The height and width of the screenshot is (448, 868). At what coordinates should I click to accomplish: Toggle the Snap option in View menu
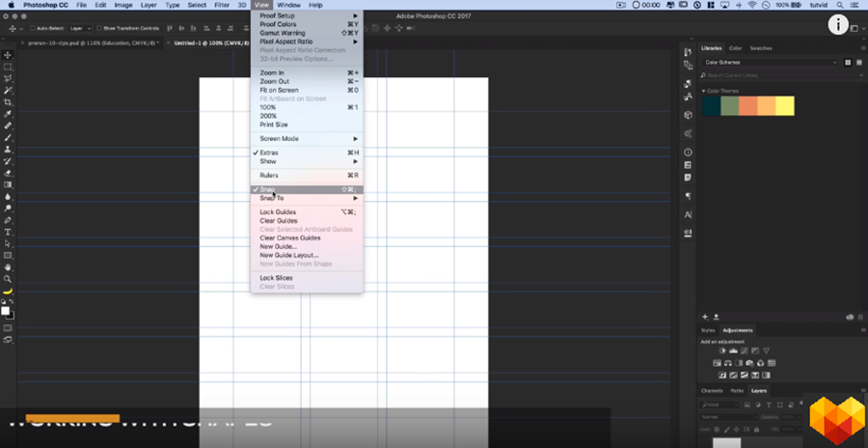(x=267, y=189)
